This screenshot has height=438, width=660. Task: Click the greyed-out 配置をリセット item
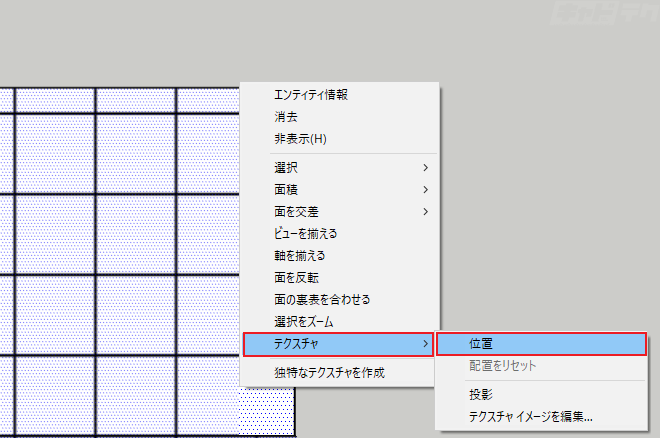[502, 365]
